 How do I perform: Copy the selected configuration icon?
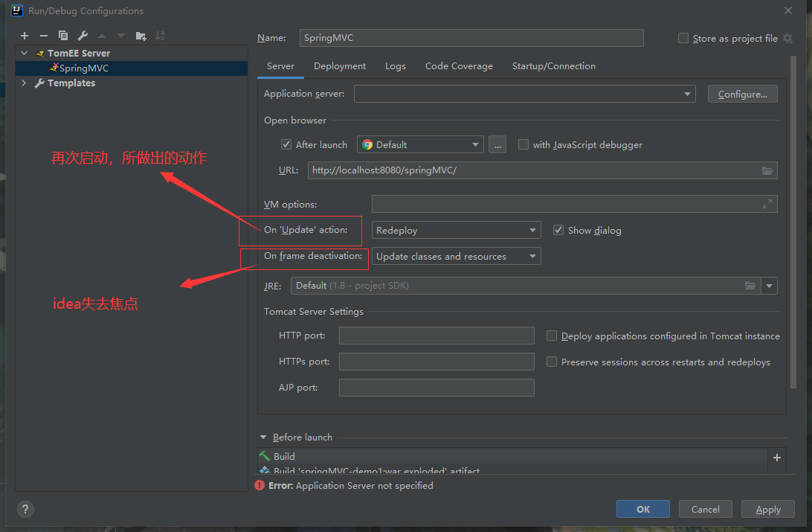(63, 36)
